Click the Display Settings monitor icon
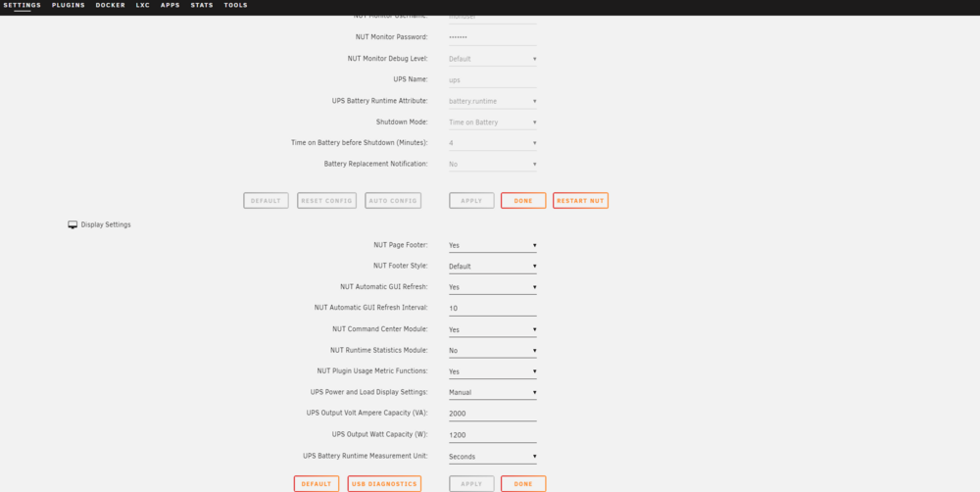The image size is (980, 492). [73, 225]
